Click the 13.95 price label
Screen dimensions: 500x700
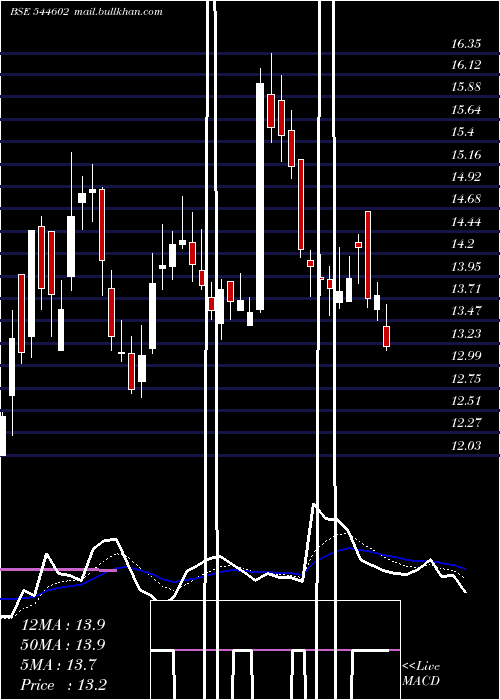[x=466, y=267]
